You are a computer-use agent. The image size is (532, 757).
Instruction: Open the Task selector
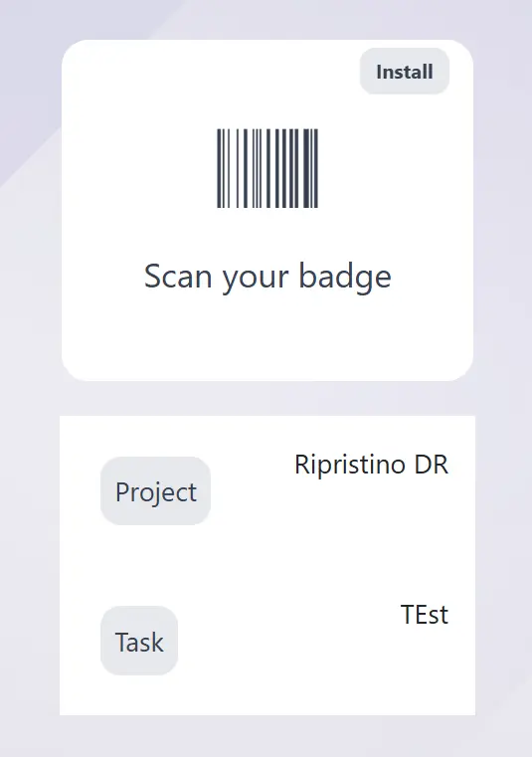coord(139,641)
